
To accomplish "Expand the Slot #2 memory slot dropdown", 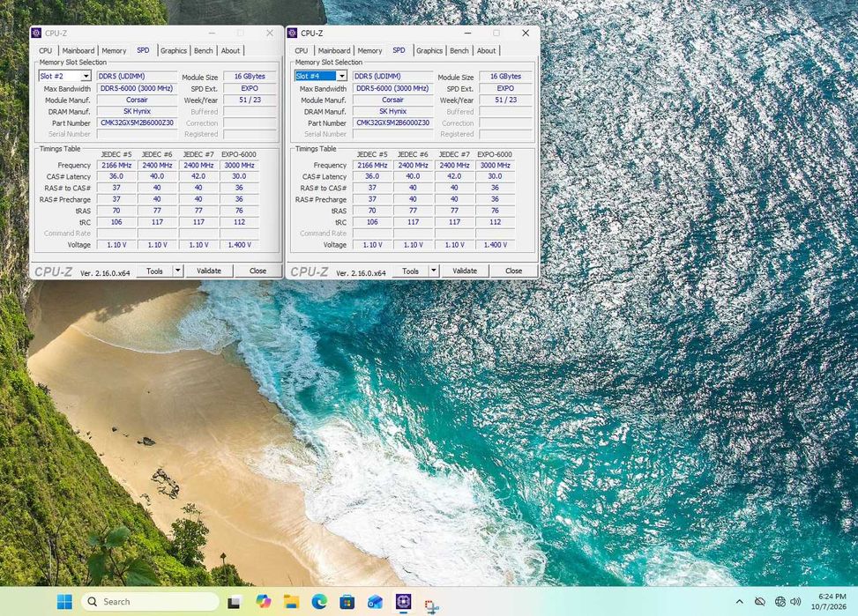I will point(86,76).
